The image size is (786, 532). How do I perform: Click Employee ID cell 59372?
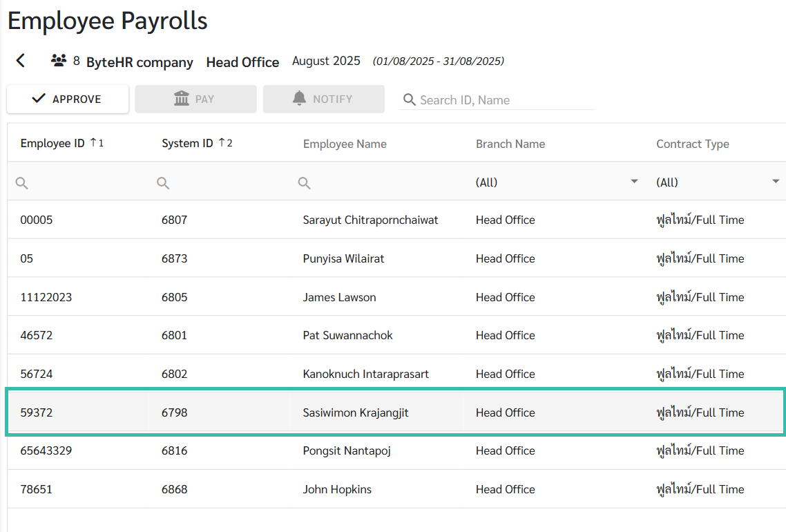click(x=37, y=412)
